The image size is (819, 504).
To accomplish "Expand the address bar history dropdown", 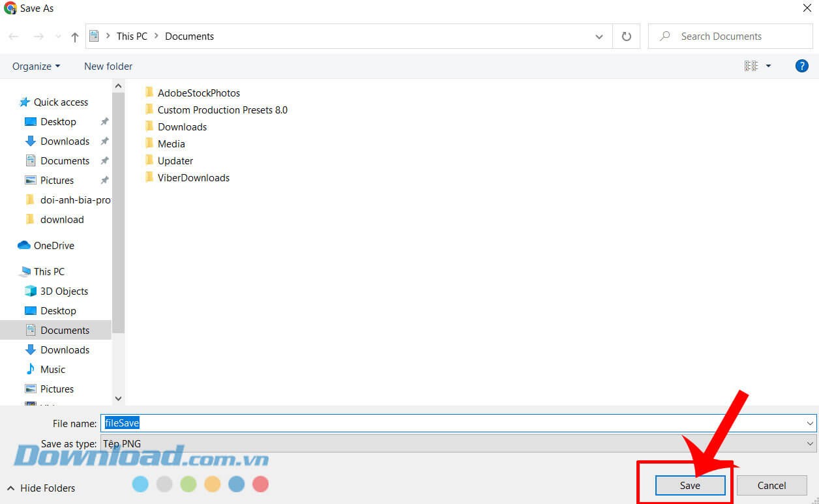I will click(x=599, y=37).
